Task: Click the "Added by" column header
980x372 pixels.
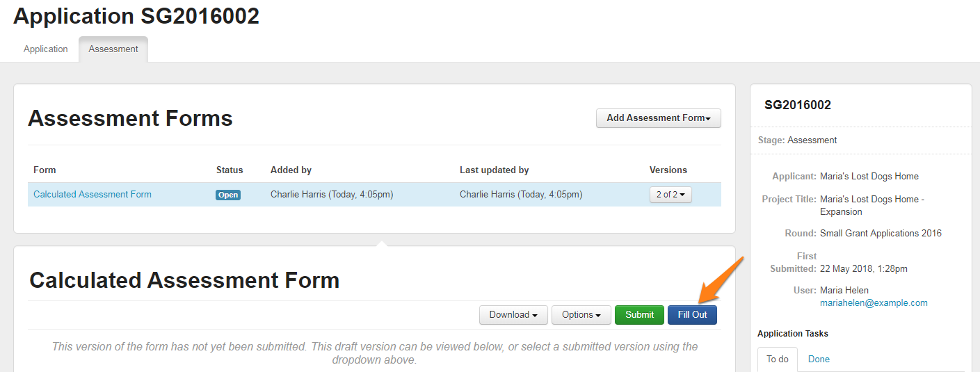Action: point(291,170)
